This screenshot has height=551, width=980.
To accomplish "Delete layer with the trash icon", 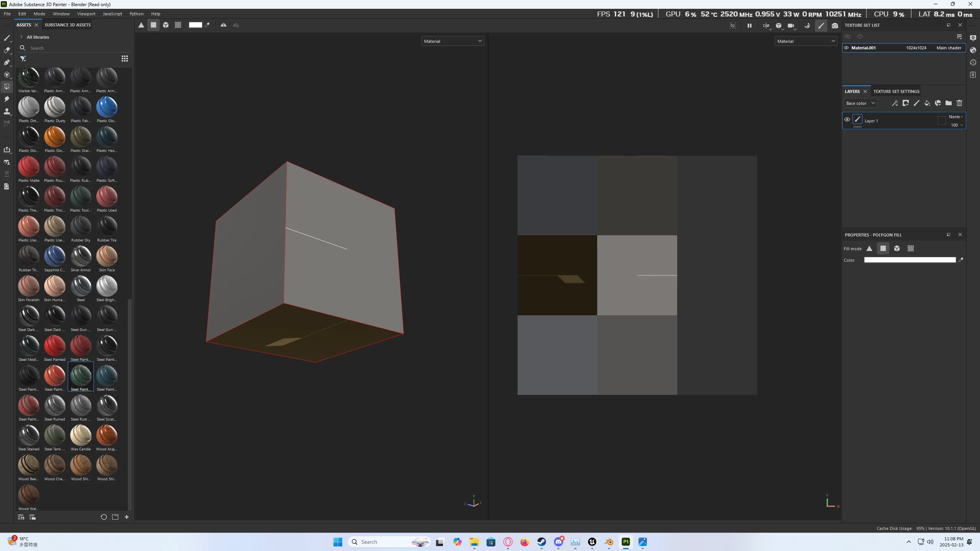I will 959,103.
